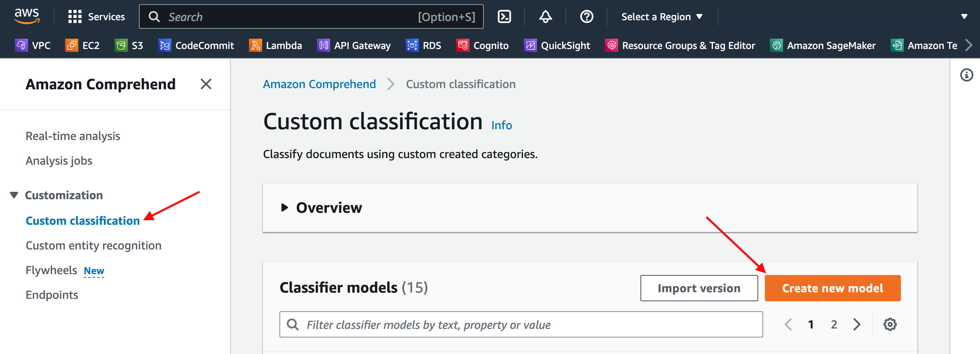Open the CloudShell terminal icon

point(504,17)
